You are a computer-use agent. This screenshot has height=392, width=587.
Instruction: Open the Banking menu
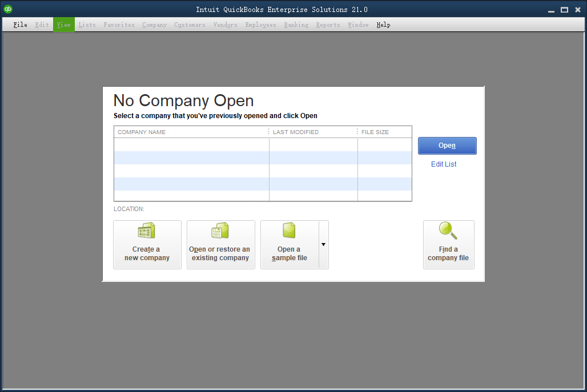296,25
